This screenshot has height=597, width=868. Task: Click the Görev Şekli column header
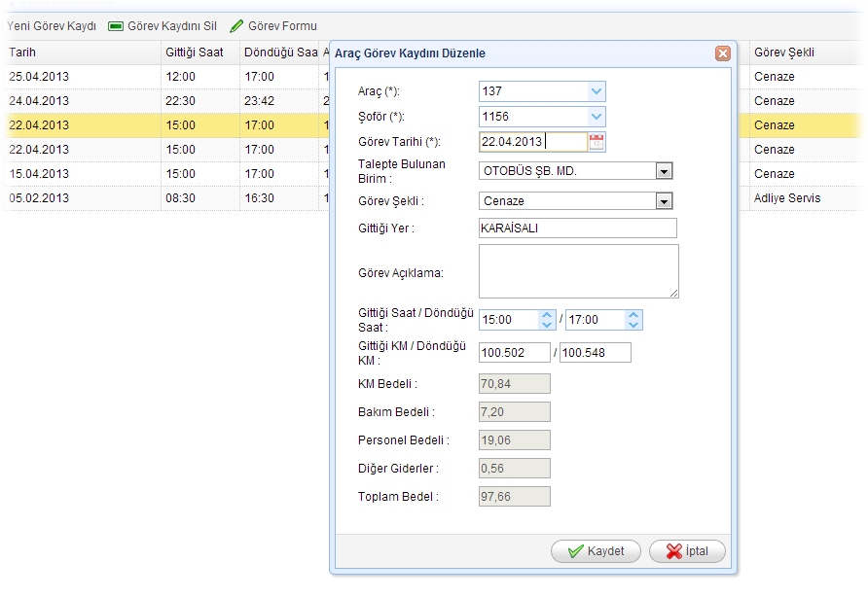(806, 53)
